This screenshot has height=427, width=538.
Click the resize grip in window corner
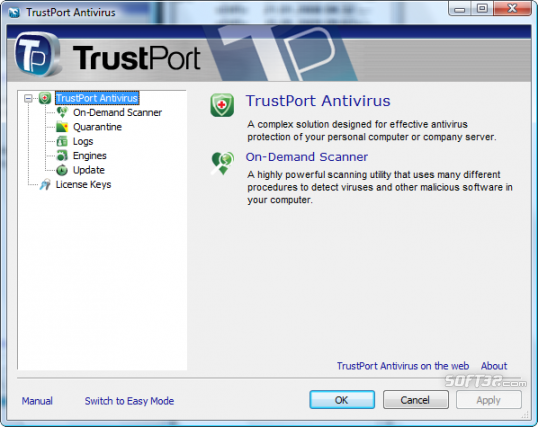tap(525, 415)
